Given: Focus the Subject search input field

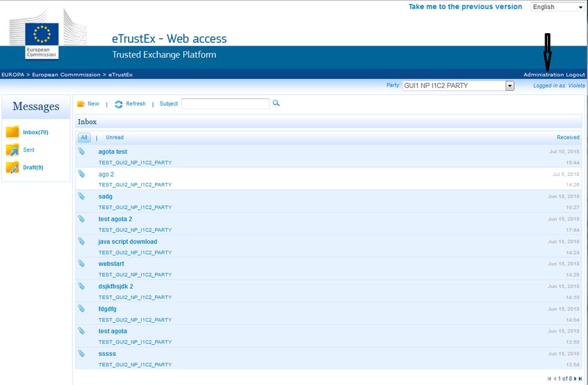Looking at the screenshot, I should 226,104.
